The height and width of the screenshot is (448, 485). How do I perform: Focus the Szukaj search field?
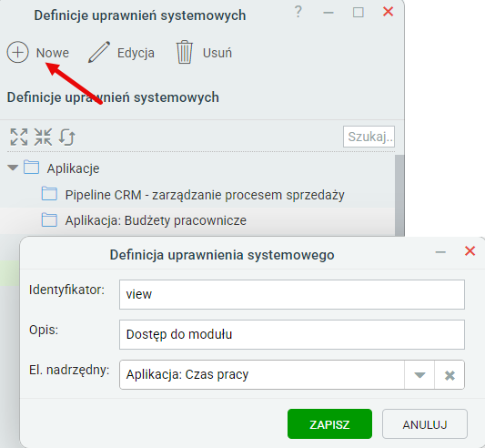(x=369, y=137)
